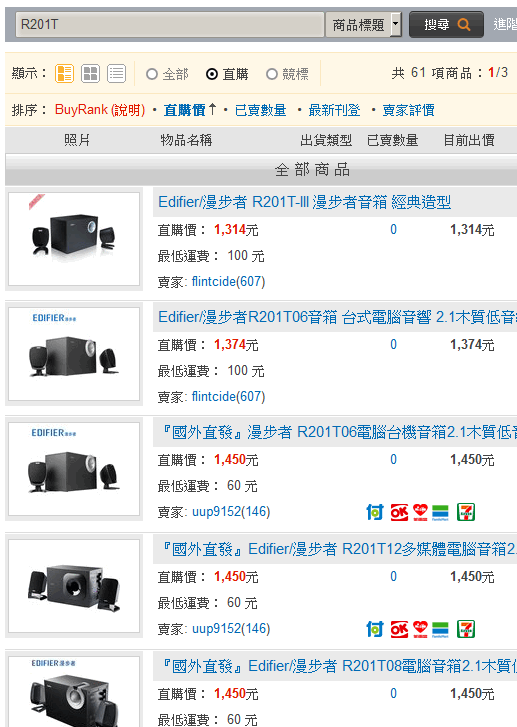The height and width of the screenshot is (727, 517).
Task: Click the 7-Eleven pickup icon on R201T06 listing
Action: pyautogui.click(x=466, y=512)
